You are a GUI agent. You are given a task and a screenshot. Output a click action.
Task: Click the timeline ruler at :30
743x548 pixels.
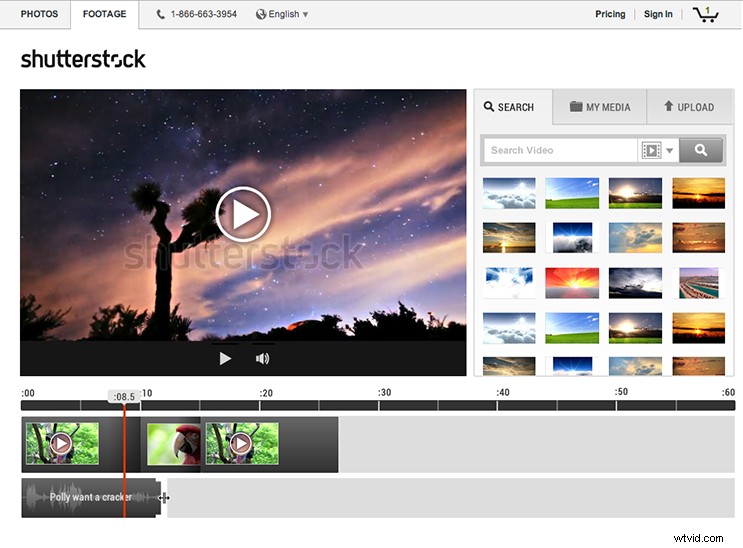pos(379,405)
